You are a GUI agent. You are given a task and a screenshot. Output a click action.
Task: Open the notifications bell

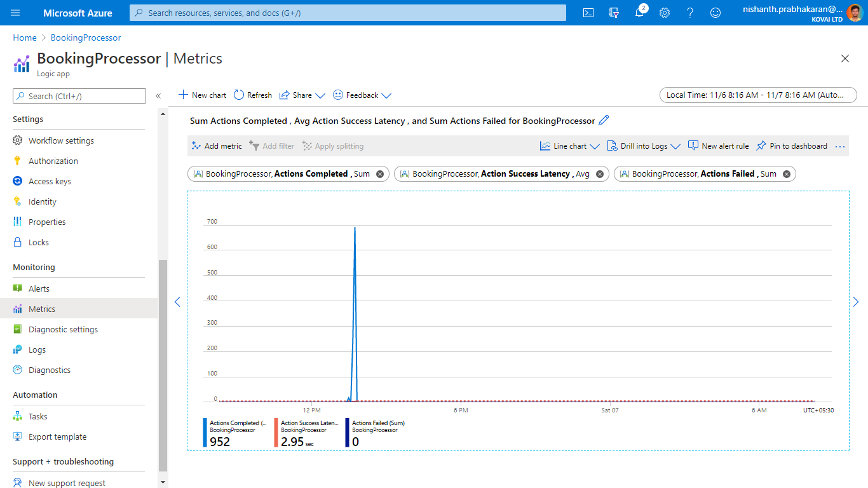(640, 12)
